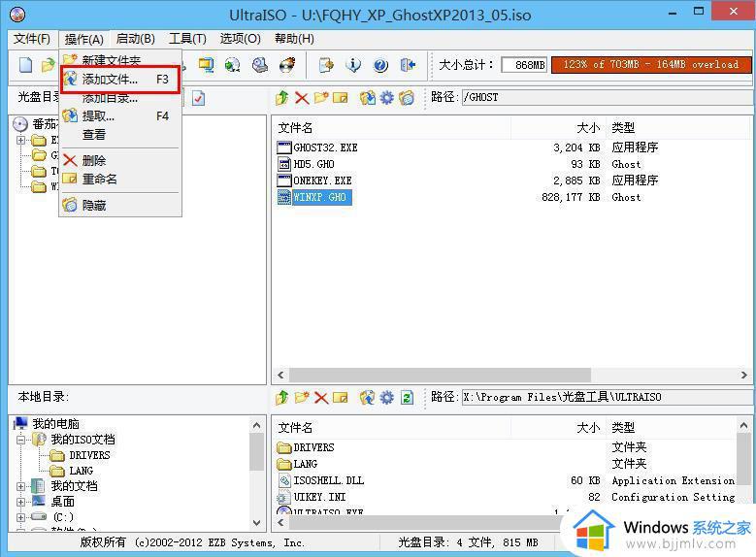
Task: Click the Exit door toolbar icon
Action: coord(408,65)
